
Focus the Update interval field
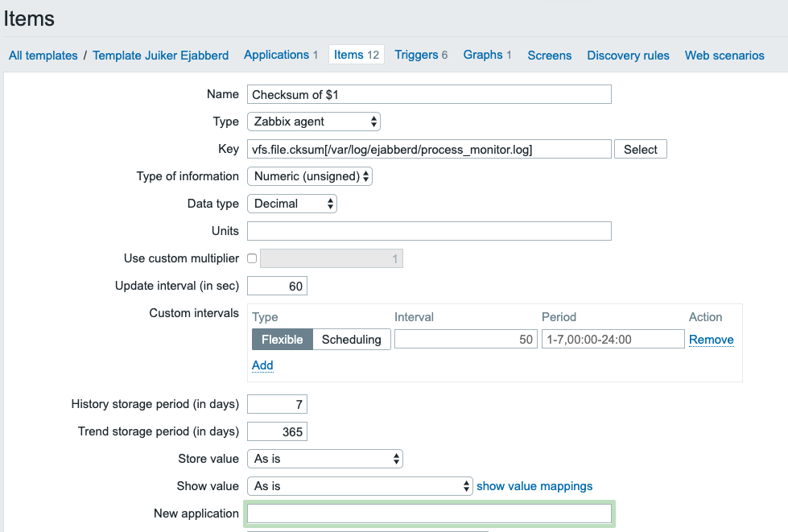[277, 286]
